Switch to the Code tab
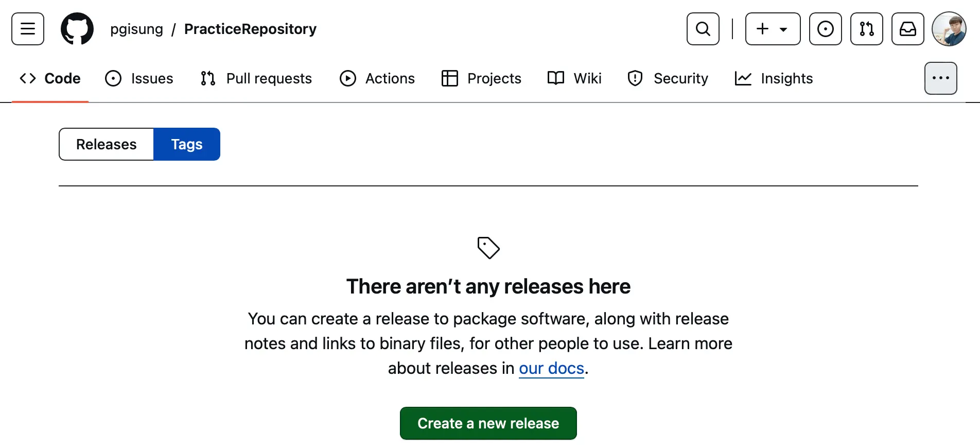The width and height of the screenshot is (980, 448). 50,78
